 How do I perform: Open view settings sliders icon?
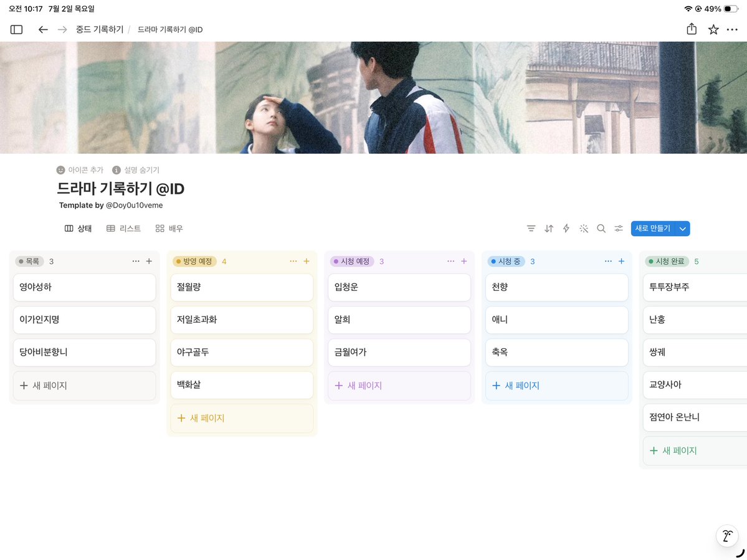click(619, 229)
